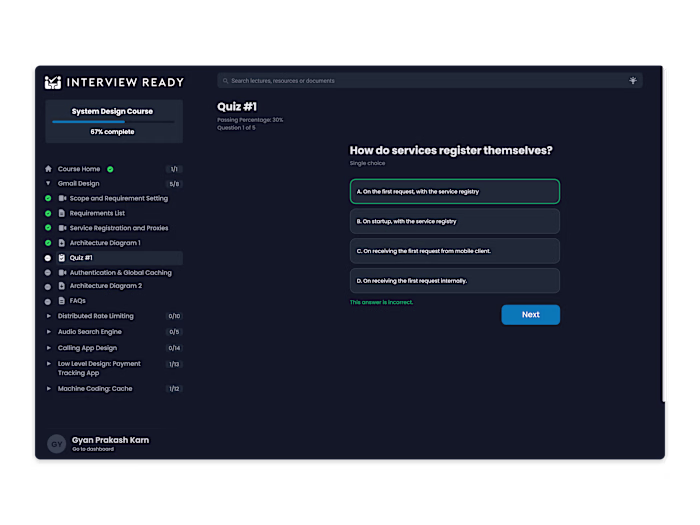Select answer C, first request from mobile client
Viewport: 700px width, 525px height.
454,251
